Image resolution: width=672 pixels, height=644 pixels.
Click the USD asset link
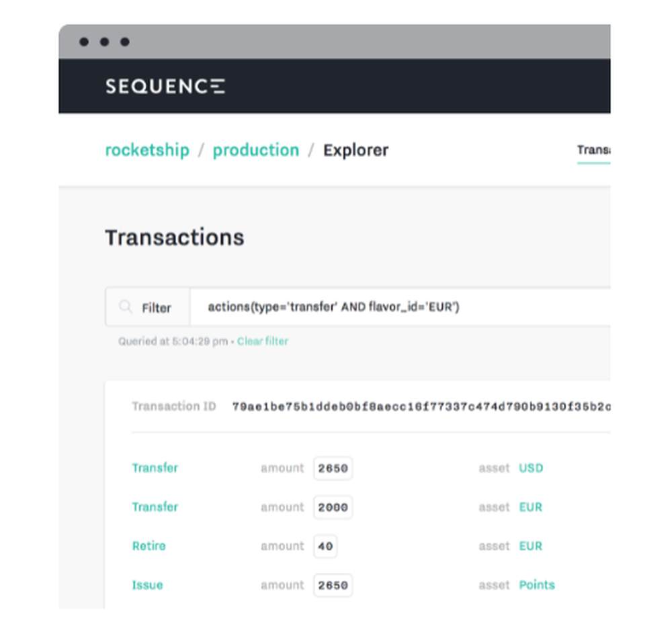pos(531,468)
